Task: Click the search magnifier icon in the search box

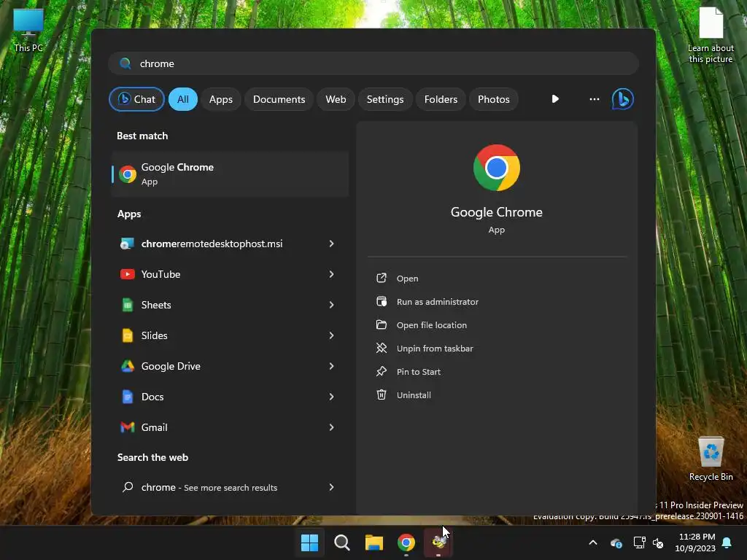Action: pos(125,63)
